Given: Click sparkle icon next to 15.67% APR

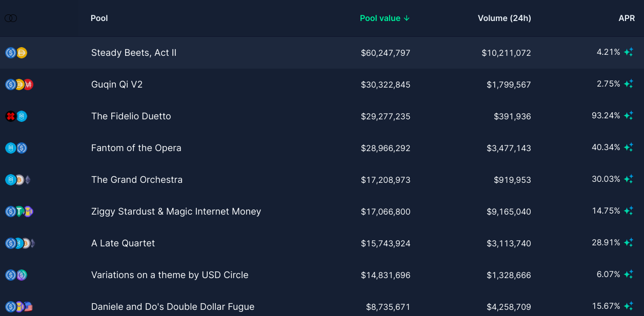Looking at the screenshot, I should click(x=629, y=306).
